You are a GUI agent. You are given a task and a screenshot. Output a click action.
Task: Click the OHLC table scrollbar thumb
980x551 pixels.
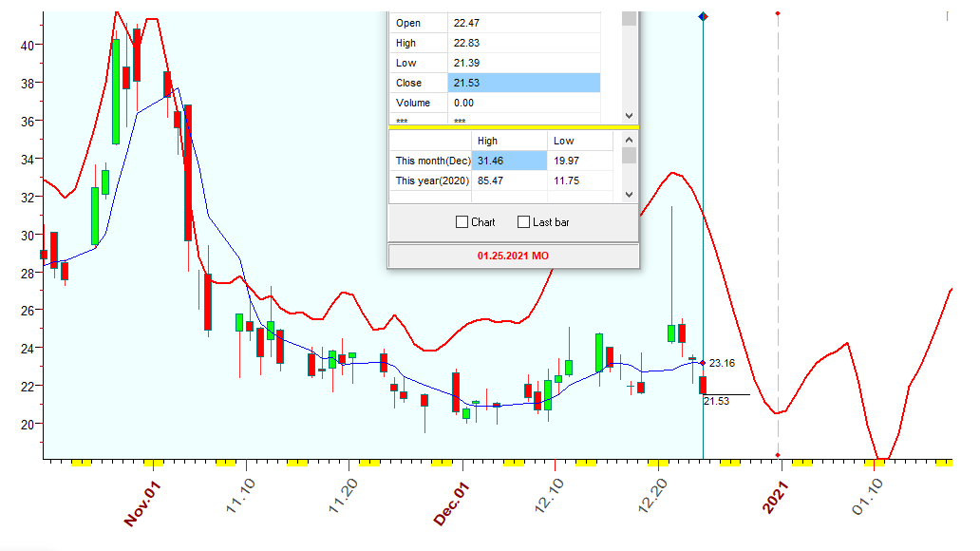tap(629, 18)
